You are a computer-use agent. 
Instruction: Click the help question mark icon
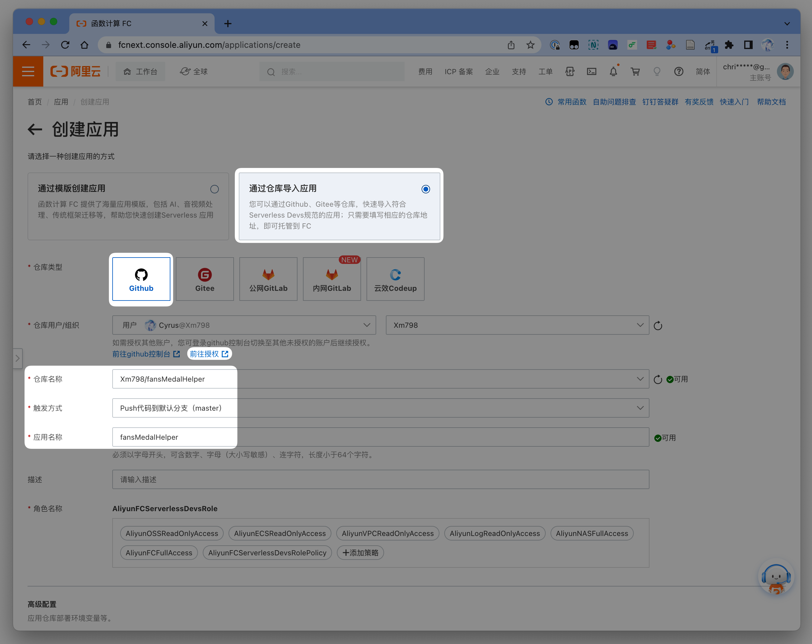pyautogui.click(x=678, y=71)
